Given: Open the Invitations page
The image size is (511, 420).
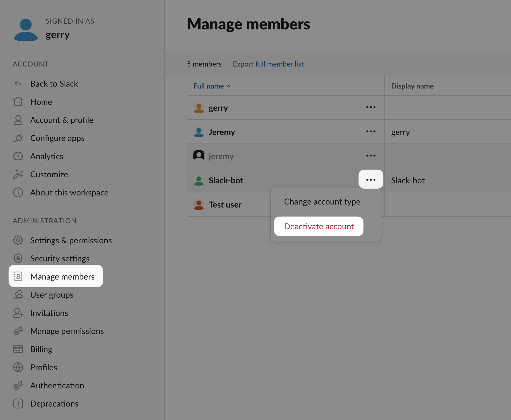Looking at the screenshot, I should (x=49, y=313).
